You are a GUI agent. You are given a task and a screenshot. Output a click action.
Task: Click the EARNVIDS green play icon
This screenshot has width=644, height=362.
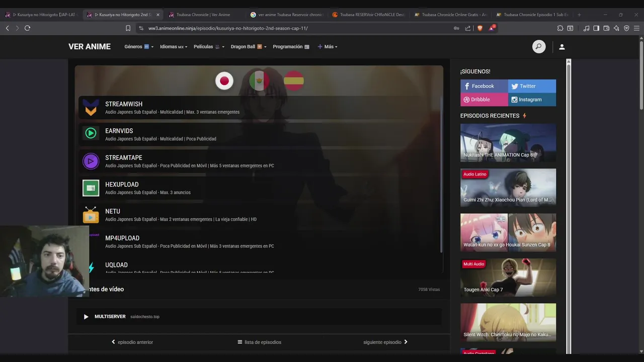click(x=91, y=133)
